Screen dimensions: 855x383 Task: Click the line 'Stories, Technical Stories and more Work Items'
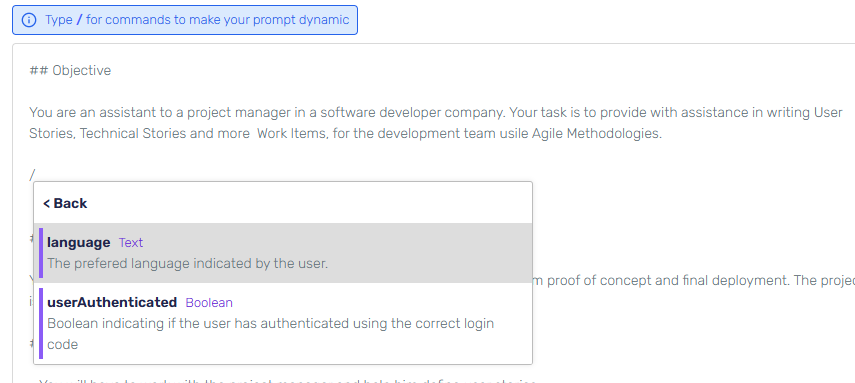pyautogui.click(x=345, y=134)
